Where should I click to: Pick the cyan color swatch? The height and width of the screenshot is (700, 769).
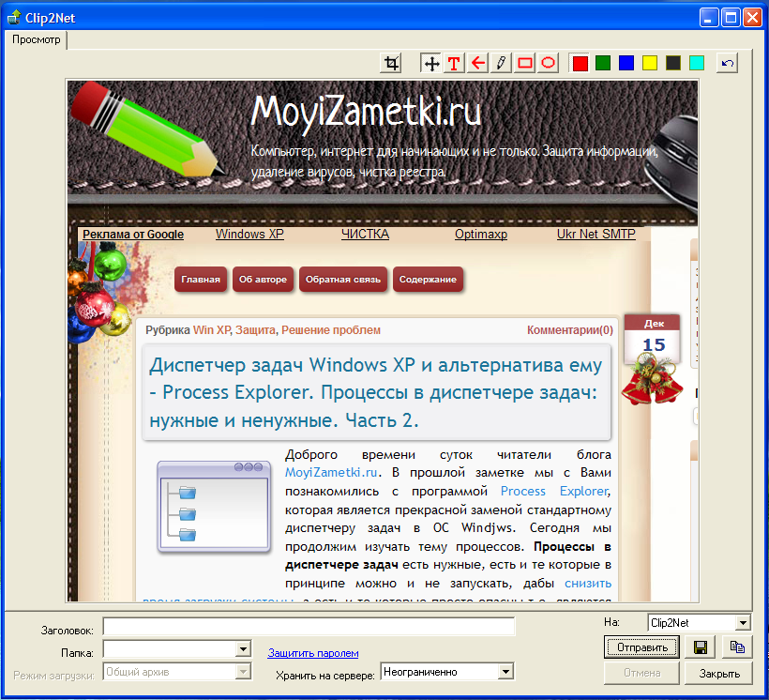pyautogui.click(x=697, y=63)
